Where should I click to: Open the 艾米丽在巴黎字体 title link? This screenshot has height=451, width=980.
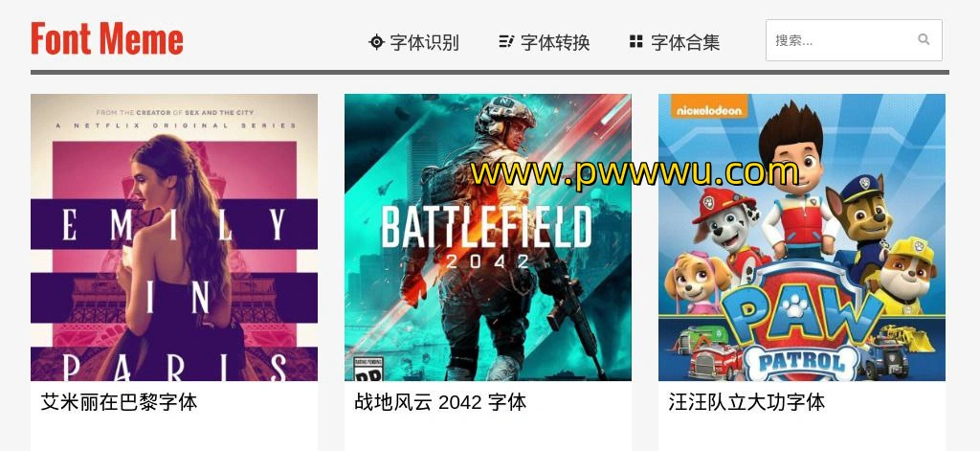coord(120,401)
